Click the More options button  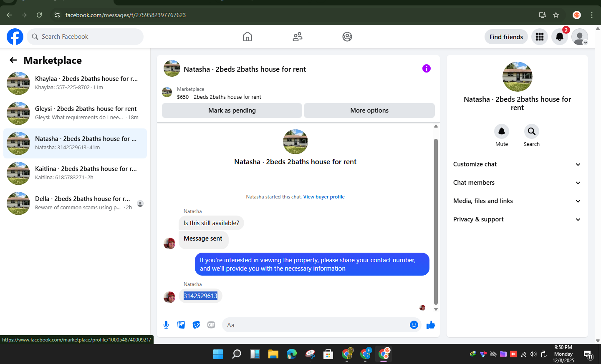(x=369, y=110)
